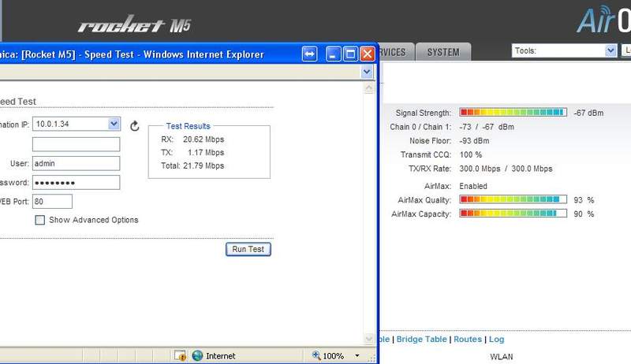Click the Signal Strength bar
Image resolution: width=631 pixels, height=364 pixels.
coord(513,113)
